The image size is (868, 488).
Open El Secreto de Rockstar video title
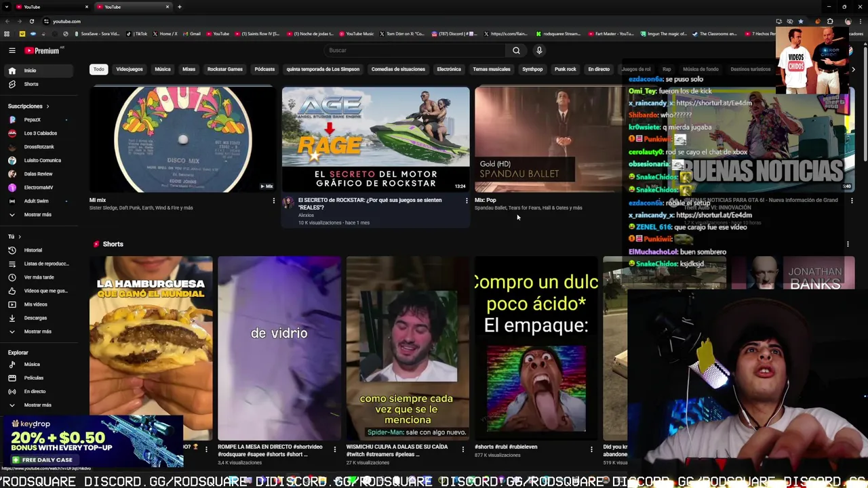(370, 203)
